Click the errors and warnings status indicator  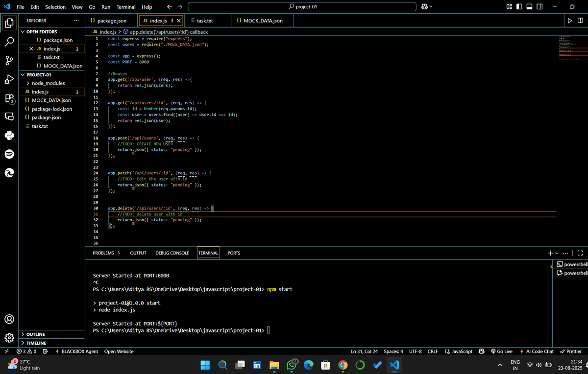coord(26,351)
